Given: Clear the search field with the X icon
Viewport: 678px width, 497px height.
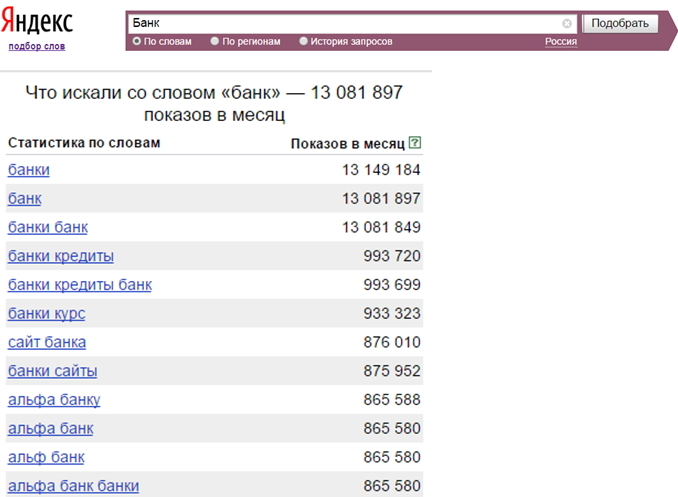Looking at the screenshot, I should tap(566, 23).
